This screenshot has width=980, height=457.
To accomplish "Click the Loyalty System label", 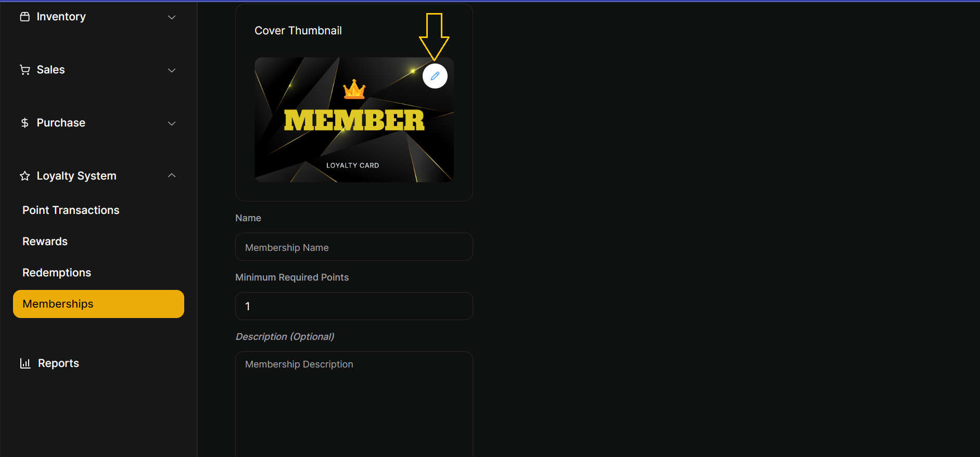I will coord(77,176).
